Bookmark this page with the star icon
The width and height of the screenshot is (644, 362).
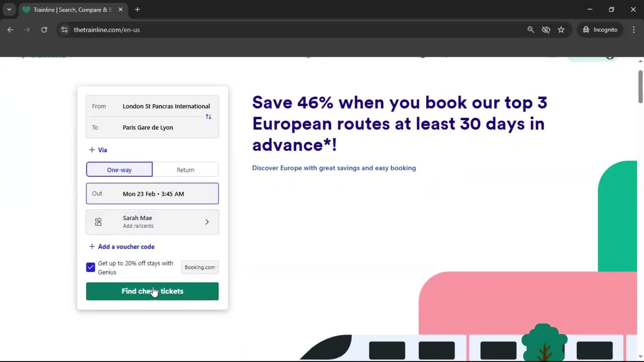[x=561, y=30]
